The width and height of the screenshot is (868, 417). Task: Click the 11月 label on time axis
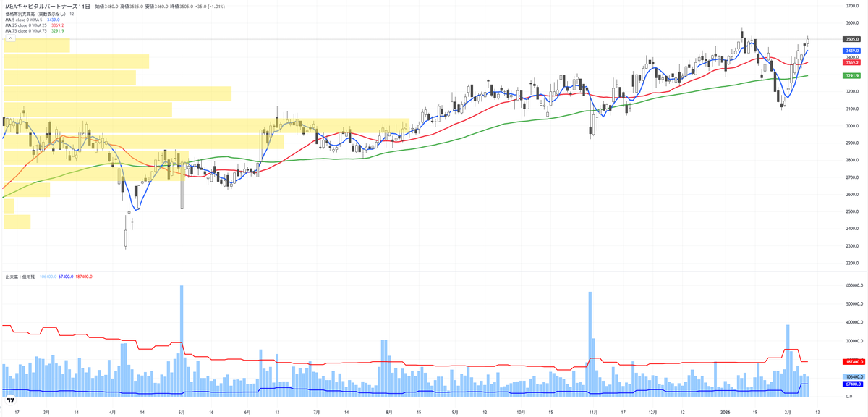click(593, 411)
